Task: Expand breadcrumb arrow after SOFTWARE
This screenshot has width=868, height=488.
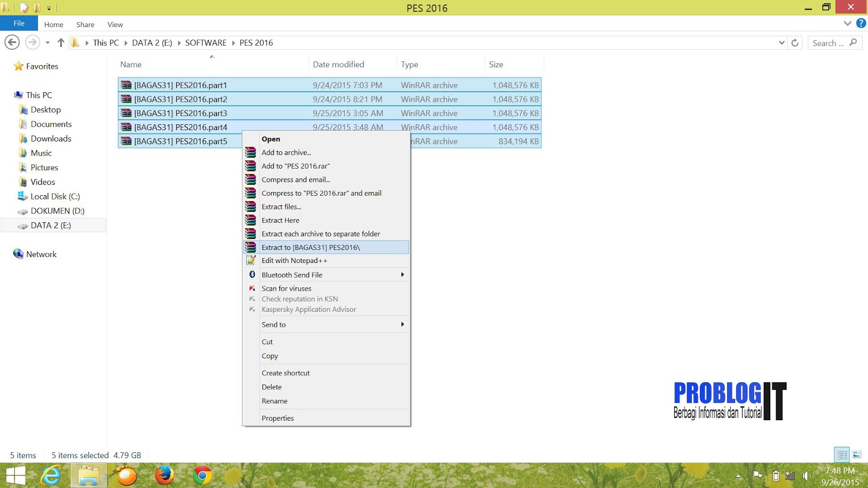Action: (x=233, y=43)
